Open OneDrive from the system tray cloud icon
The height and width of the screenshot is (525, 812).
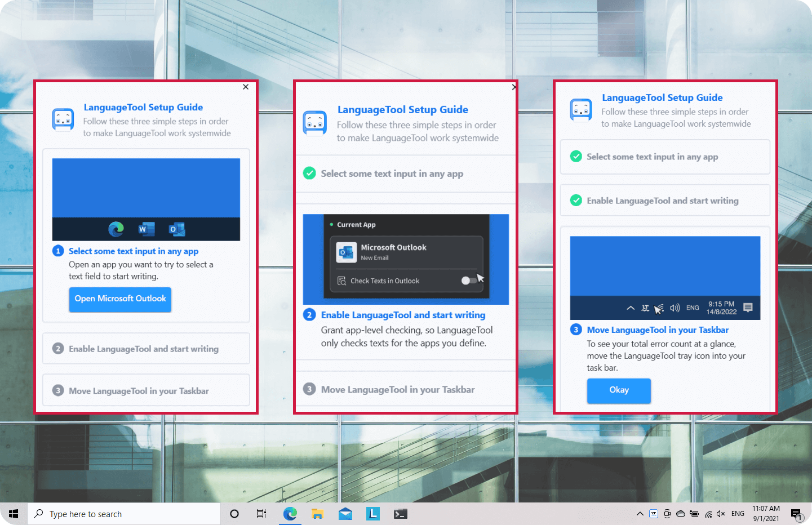coord(681,514)
